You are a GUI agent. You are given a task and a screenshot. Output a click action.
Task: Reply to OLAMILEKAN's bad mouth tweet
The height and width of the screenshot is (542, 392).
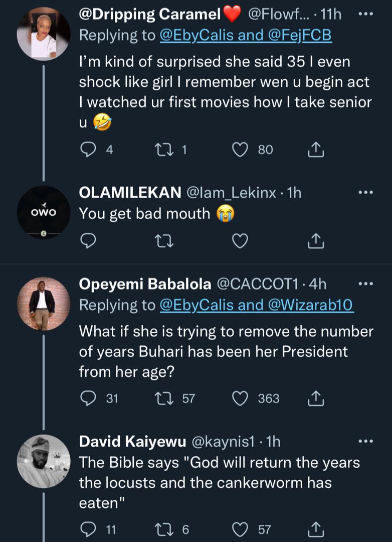[x=88, y=242]
